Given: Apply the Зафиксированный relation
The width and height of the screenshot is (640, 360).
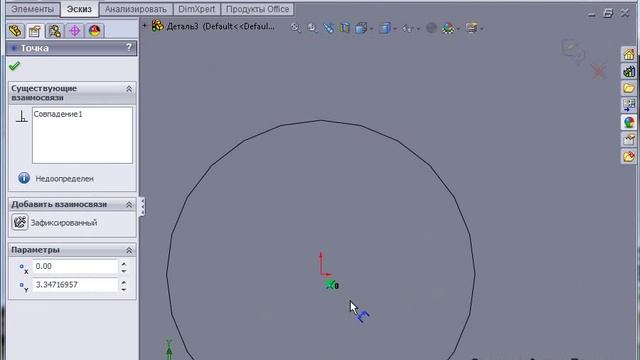Looking at the screenshot, I should [64, 223].
